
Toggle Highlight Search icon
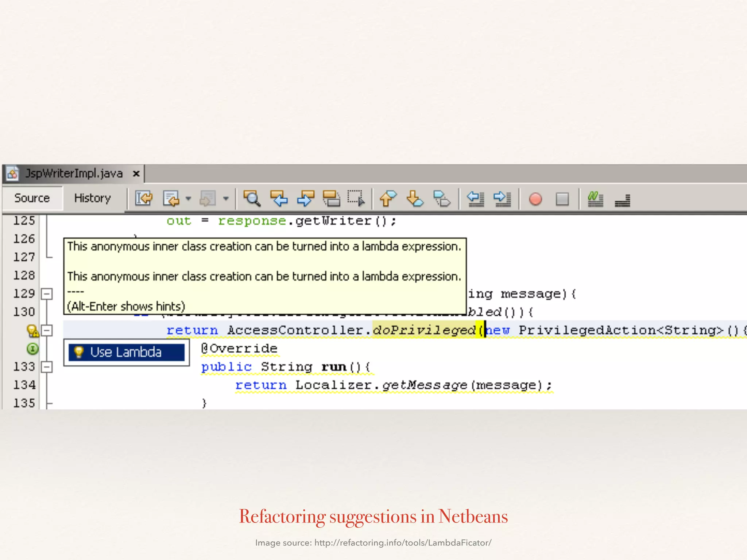(331, 199)
